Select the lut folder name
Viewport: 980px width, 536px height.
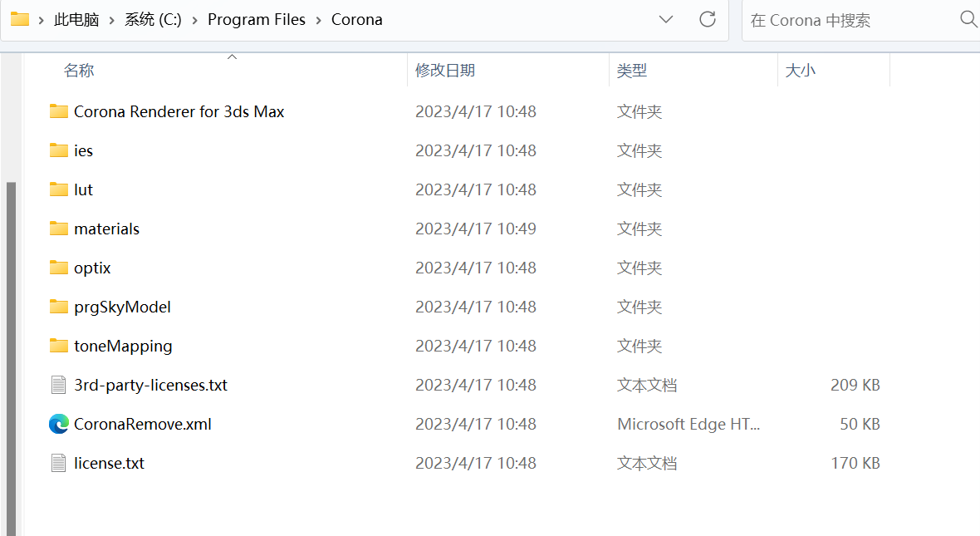tap(83, 189)
